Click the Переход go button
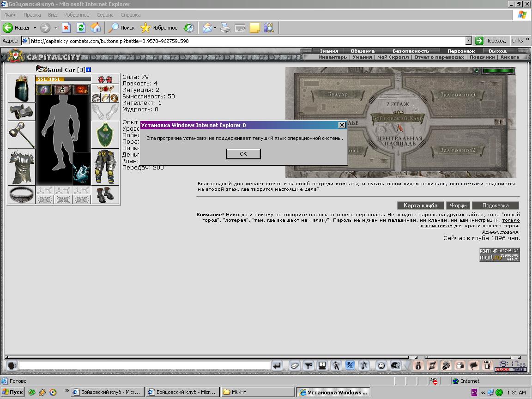The height and width of the screenshot is (399, 532). (490, 41)
